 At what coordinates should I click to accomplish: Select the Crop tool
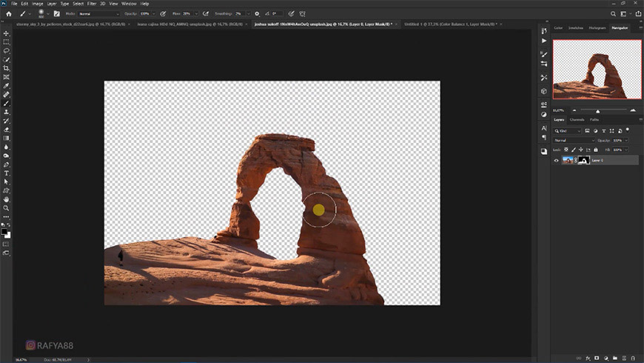(6, 68)
